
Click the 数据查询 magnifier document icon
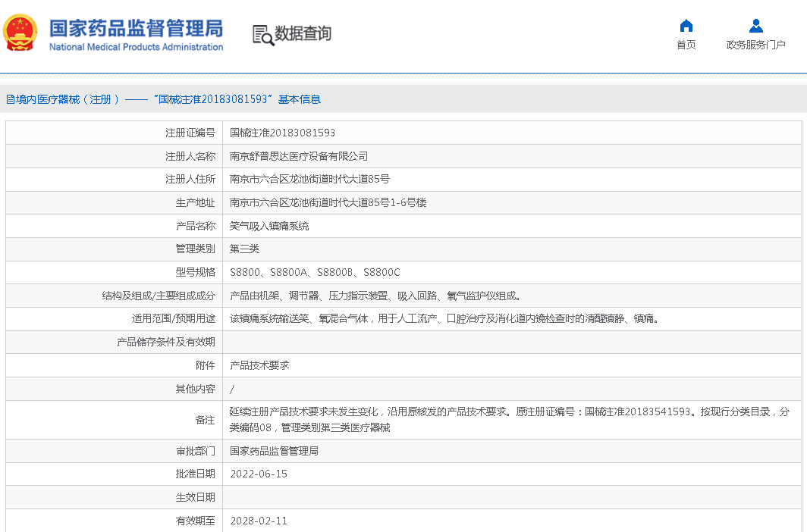(x=262, y=34)
